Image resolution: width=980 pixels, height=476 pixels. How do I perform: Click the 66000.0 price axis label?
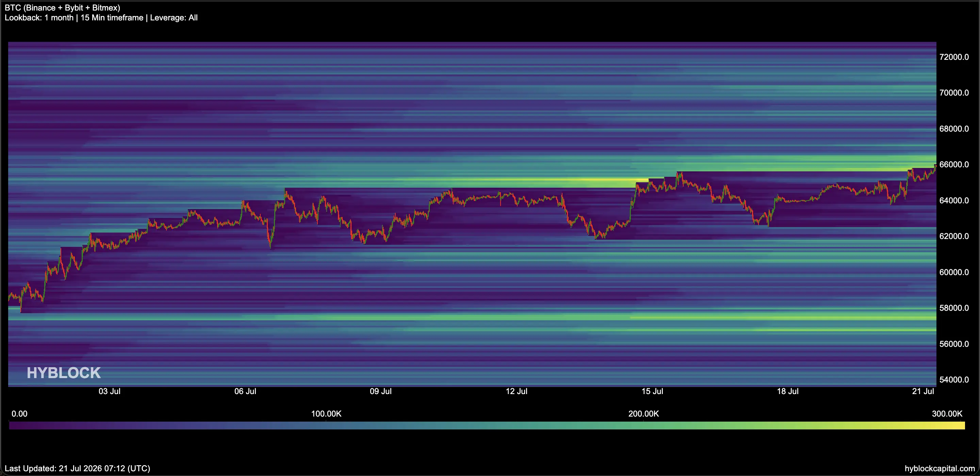point(954,165)
